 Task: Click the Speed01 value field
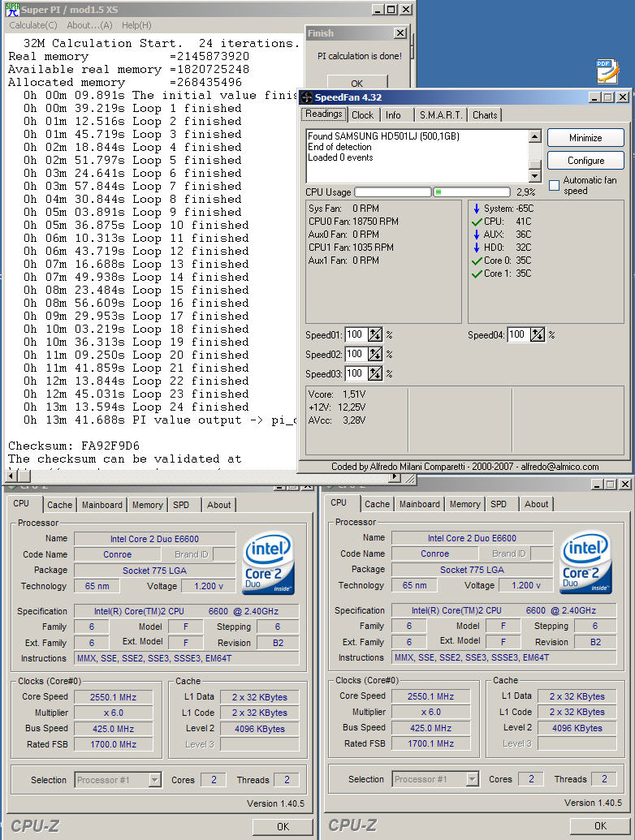356,335
